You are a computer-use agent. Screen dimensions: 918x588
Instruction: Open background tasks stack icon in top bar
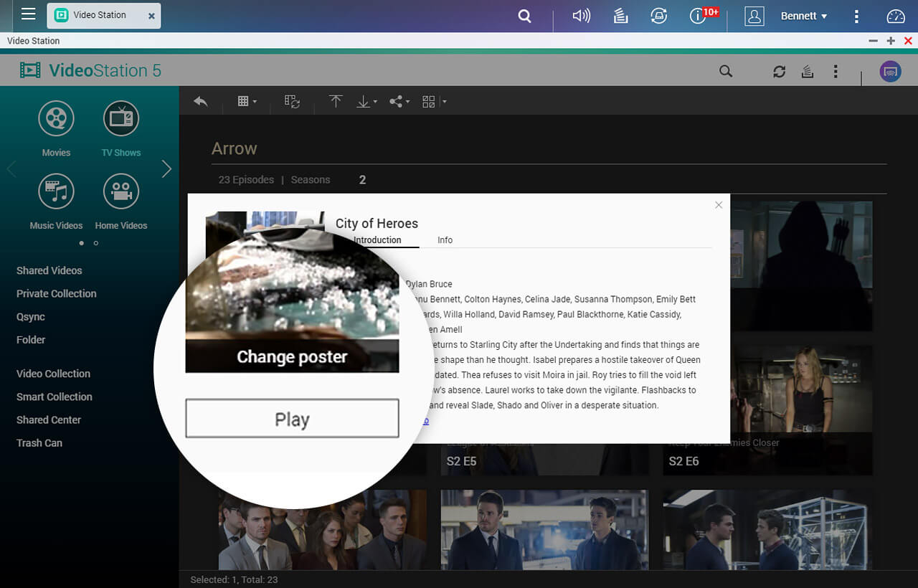pyautogui.click(x=621, y=16)
